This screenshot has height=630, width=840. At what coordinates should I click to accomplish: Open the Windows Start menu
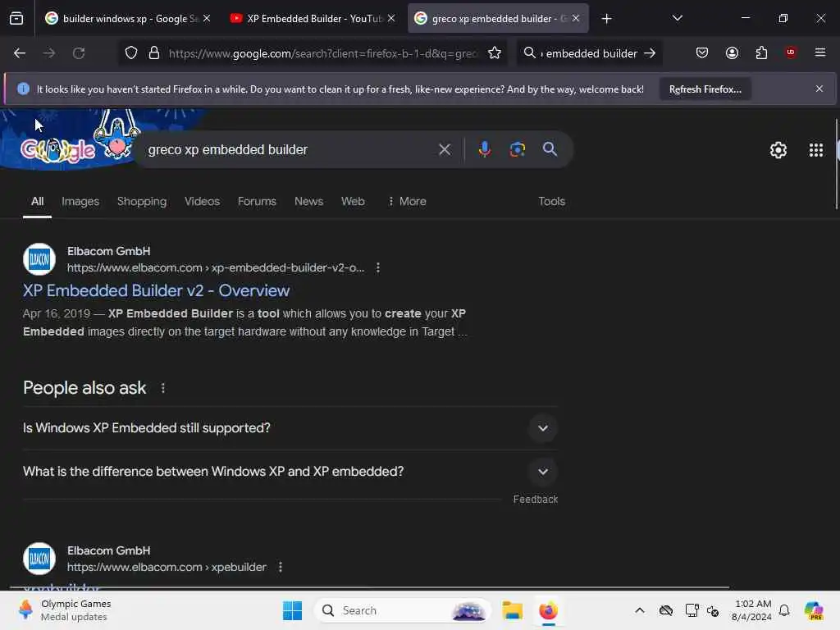tap(292, 610)
